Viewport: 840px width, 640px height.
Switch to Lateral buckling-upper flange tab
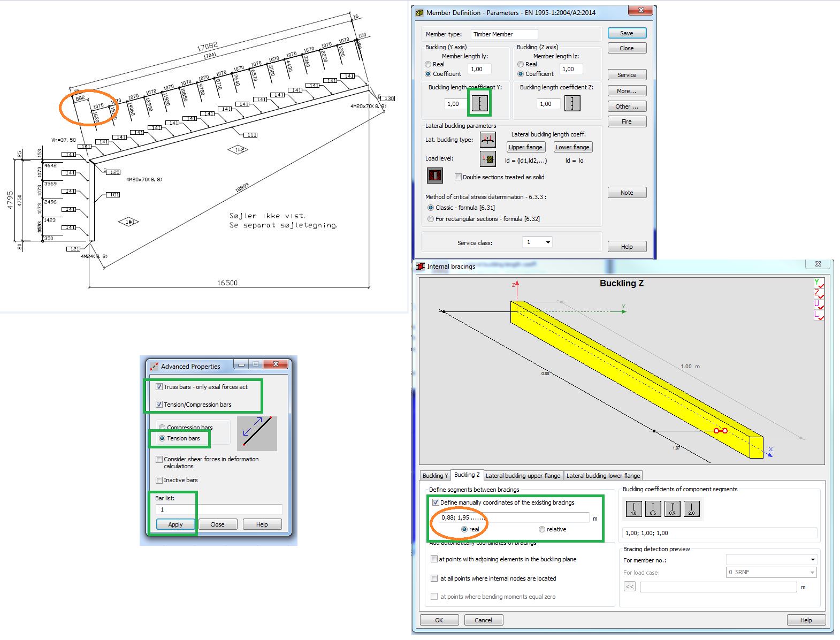click(523, 476)
